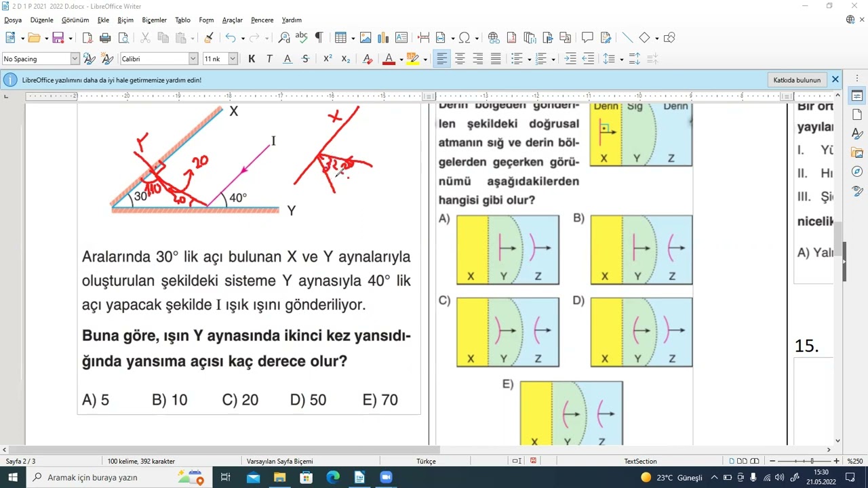This screenshot has width=868, height=488.
Task: Open the Zoom app in the taskbar
Action: 386,477
